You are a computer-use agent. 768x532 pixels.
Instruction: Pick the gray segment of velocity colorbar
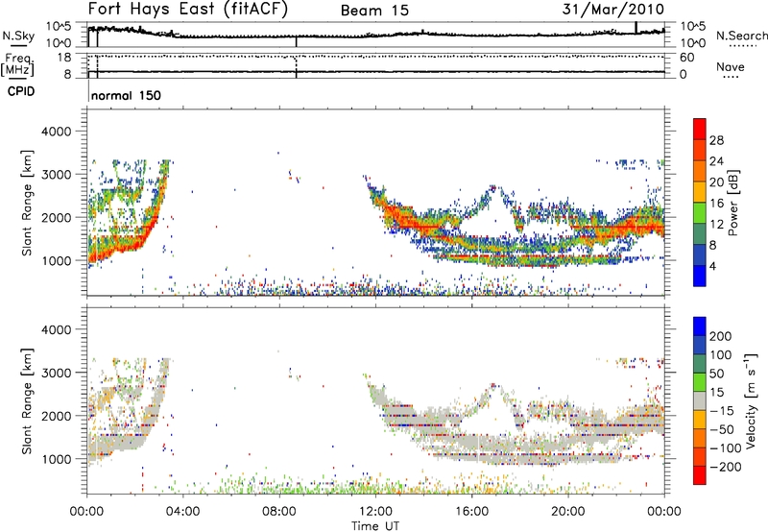(700, 401)
